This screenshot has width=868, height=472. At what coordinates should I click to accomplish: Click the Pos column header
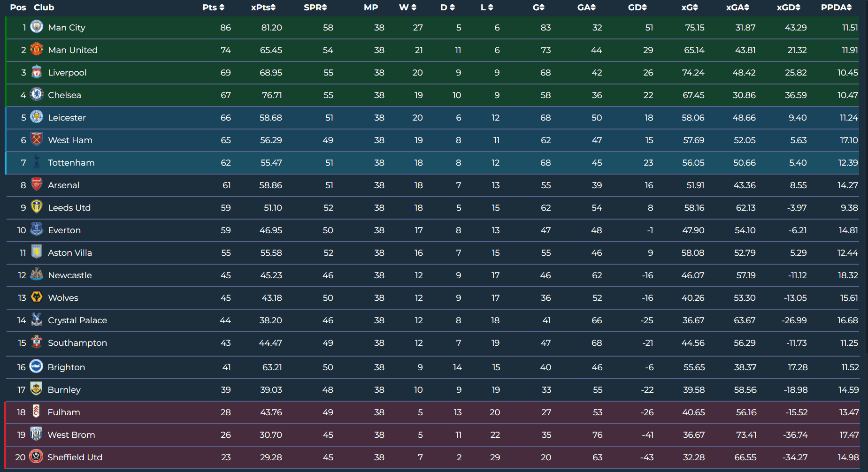(18, 8)
